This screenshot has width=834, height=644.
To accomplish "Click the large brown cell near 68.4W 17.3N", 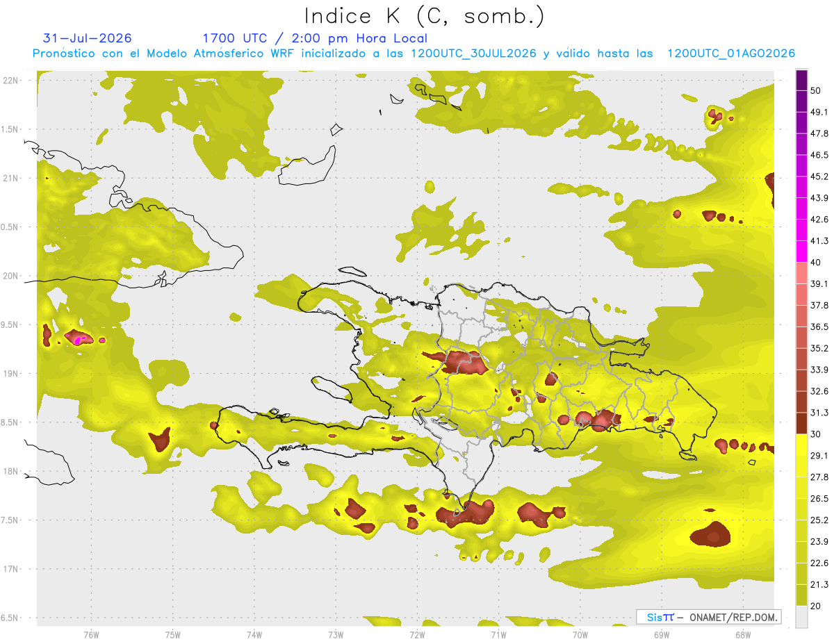I will [710, 535].
